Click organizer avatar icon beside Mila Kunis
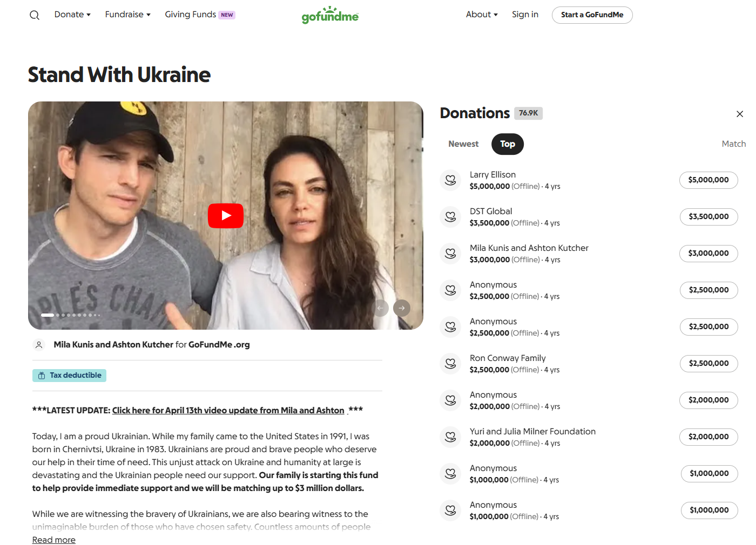The height and width of the screenshot is (545, 756). (39, 345)
